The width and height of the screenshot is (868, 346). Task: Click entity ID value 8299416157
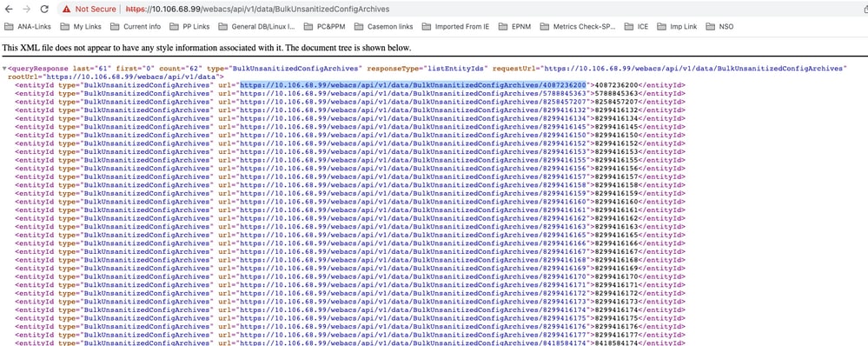(616, 176)
